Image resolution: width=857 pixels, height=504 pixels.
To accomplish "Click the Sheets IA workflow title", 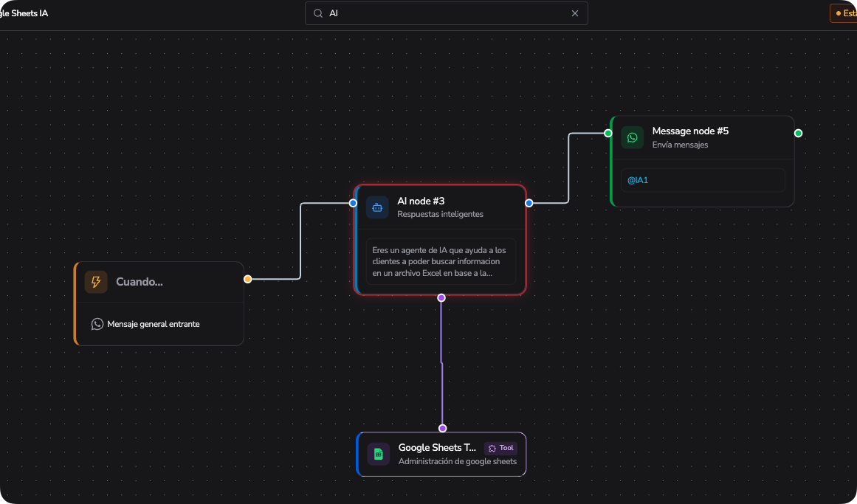I will point(24,13).
